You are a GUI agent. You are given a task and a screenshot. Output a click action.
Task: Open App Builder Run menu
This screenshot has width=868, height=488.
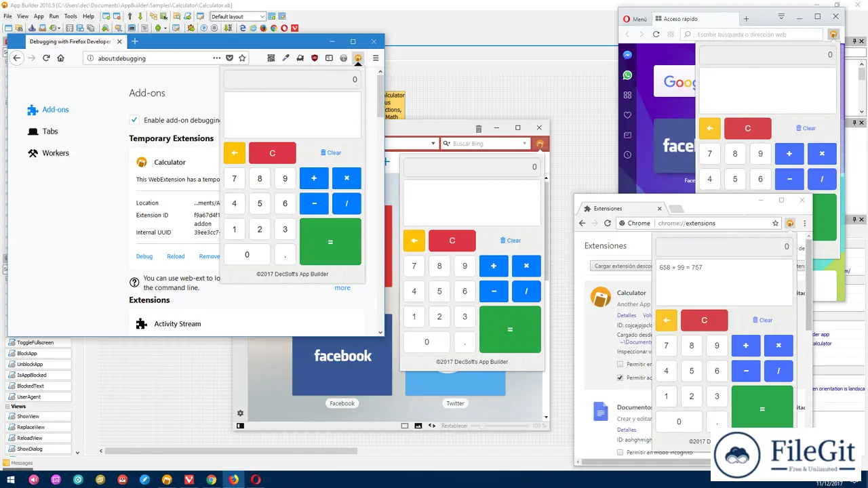click(54, 16)
